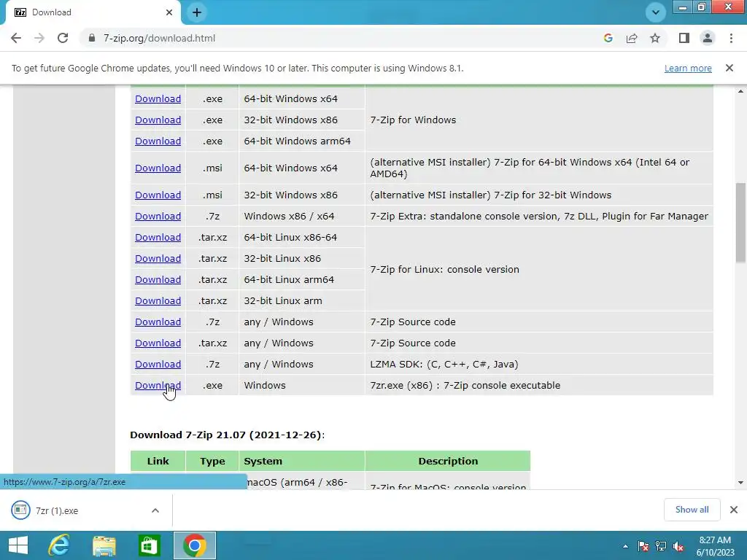The image size is (747, 560).
Task: Open the tab search dropdown arrow
Action: click(x=656, y=12)
